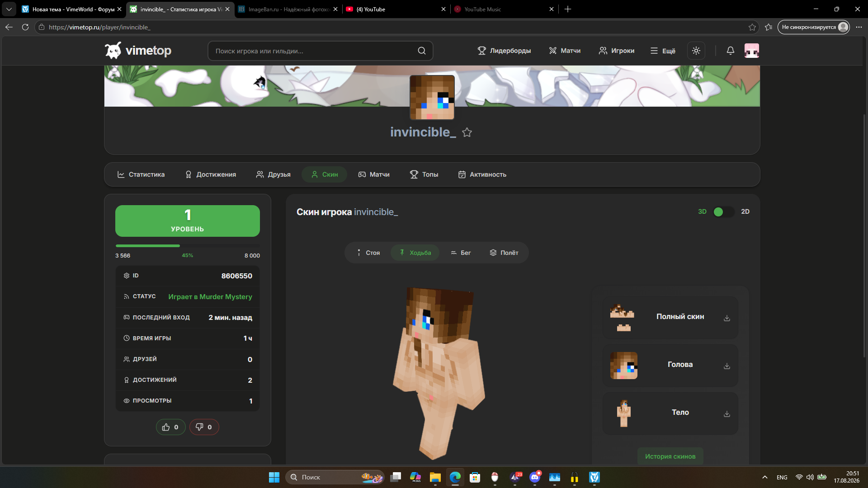The image size is (868, 488).
Task: Click the 3D skin model preview
Action: pyautogui.click(x=438, y=373)
